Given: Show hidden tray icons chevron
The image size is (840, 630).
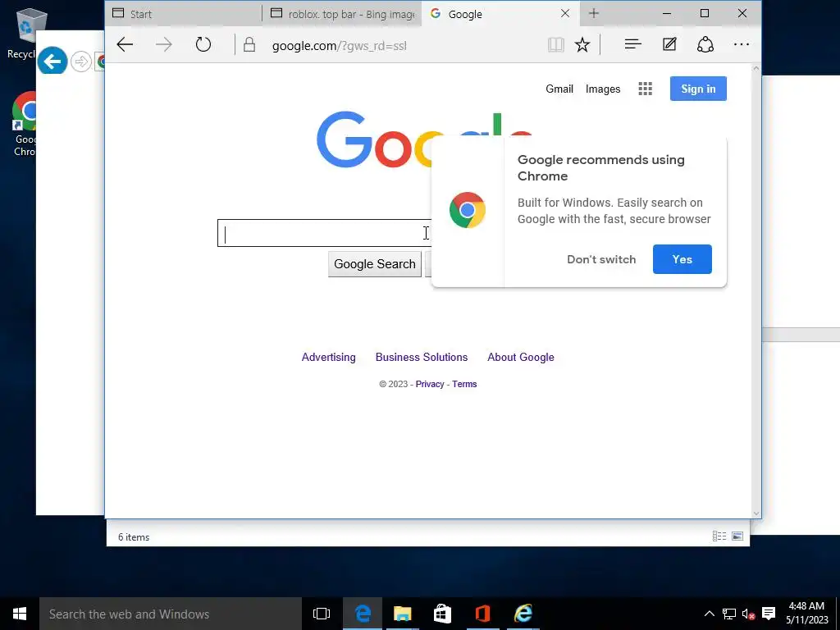Looking at the screenshot, I should 709,614.
